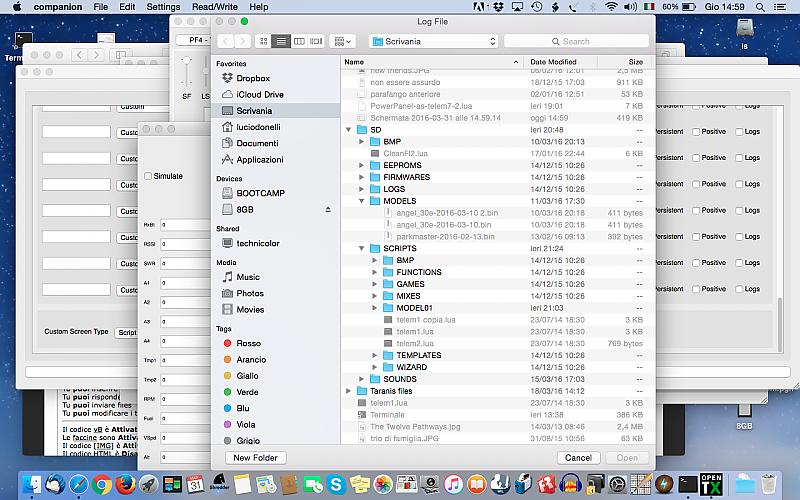Collapse the SD folder
The image size is (800, 500).
[x=349, y=130]
